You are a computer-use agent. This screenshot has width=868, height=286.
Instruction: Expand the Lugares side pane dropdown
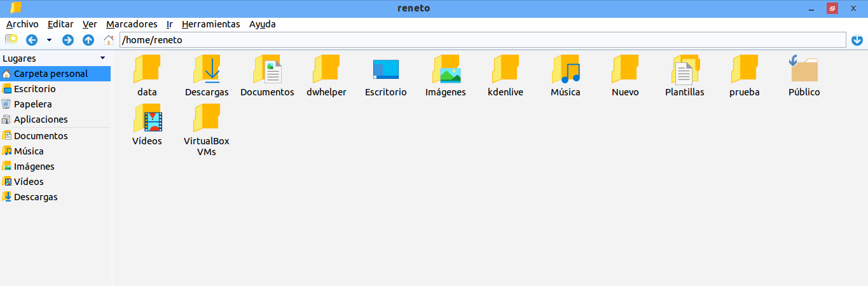102,58
